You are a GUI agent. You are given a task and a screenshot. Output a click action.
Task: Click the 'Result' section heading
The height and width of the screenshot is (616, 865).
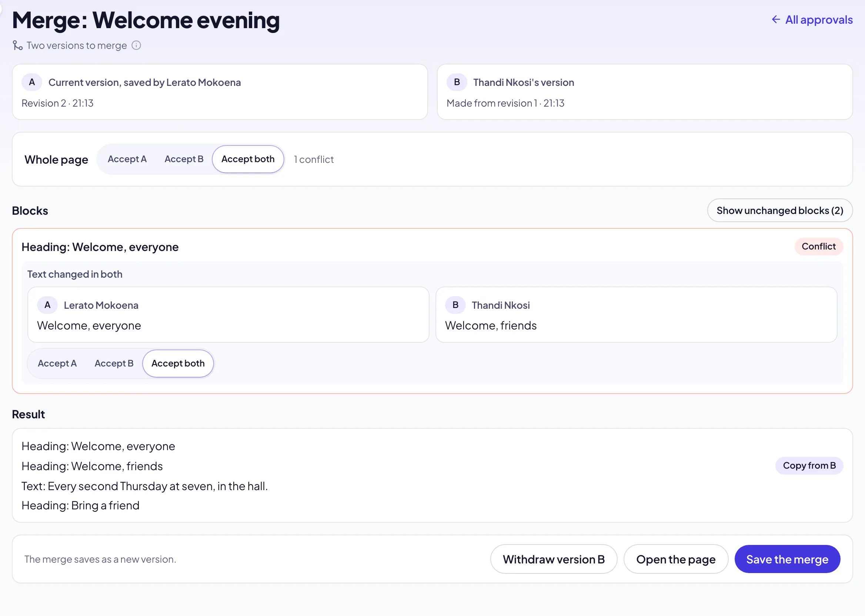click(29, 415)
